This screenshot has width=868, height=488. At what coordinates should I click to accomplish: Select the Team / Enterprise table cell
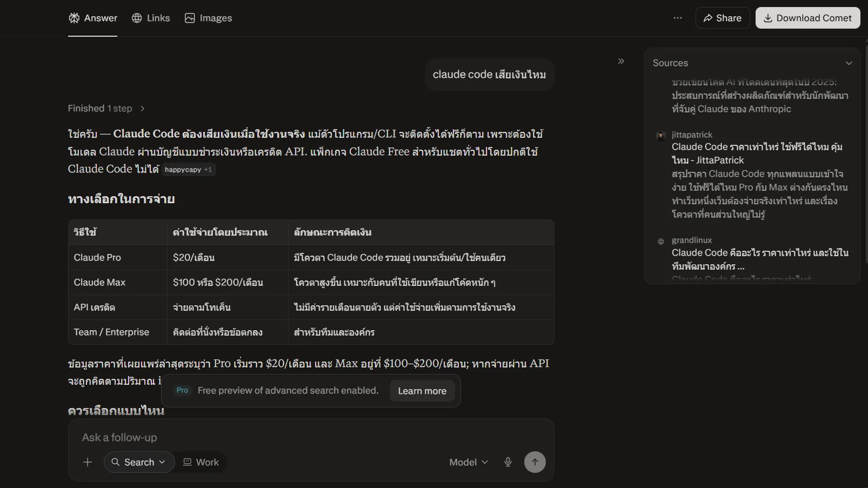118,332
